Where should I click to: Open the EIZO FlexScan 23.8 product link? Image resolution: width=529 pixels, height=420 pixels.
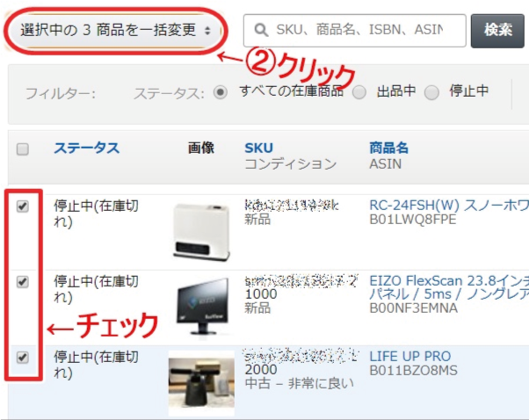[x=449, y=281]
